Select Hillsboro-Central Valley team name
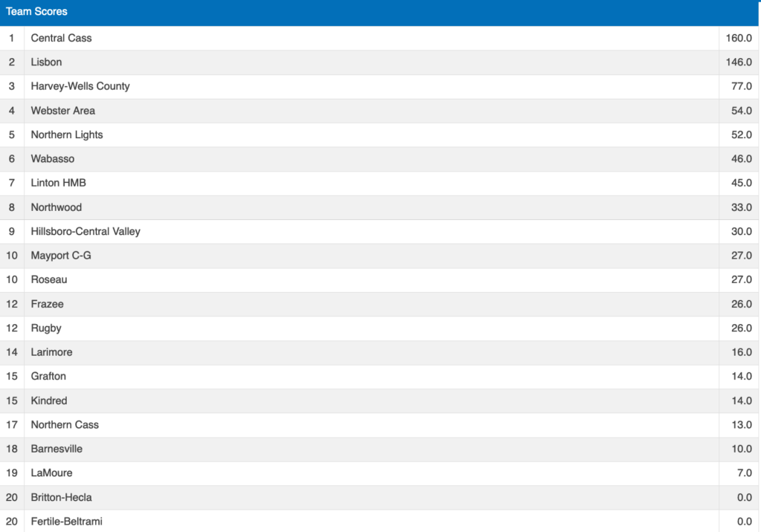Image resolution: width=761 pixels, height=532 pixels. point(85,231)
